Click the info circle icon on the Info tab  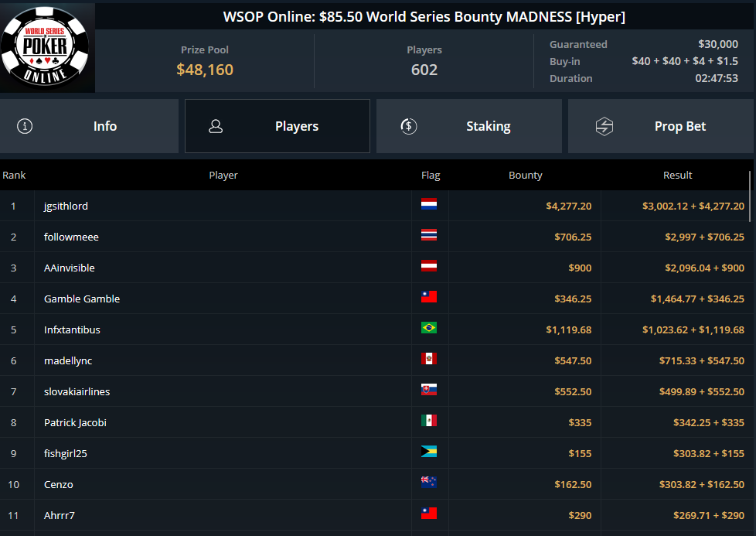coord(25,126)
